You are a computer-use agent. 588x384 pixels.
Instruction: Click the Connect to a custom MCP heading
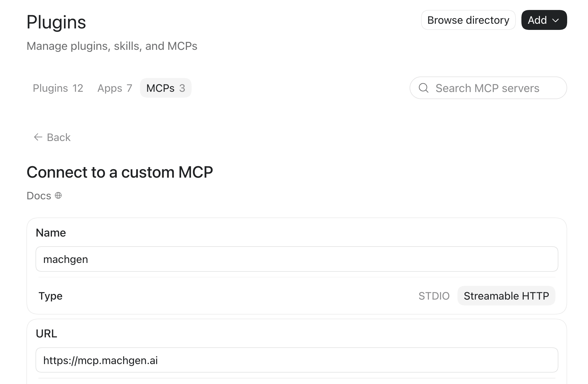tap(120, 172)
